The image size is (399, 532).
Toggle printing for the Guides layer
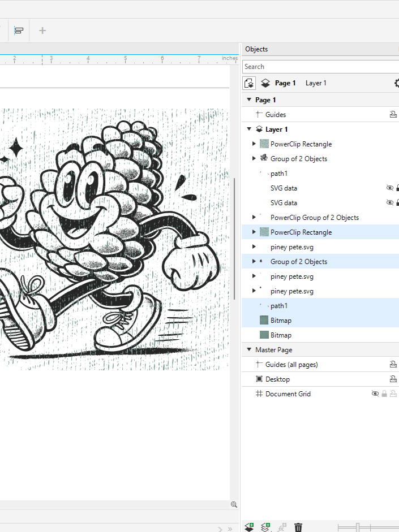point(393,115)
